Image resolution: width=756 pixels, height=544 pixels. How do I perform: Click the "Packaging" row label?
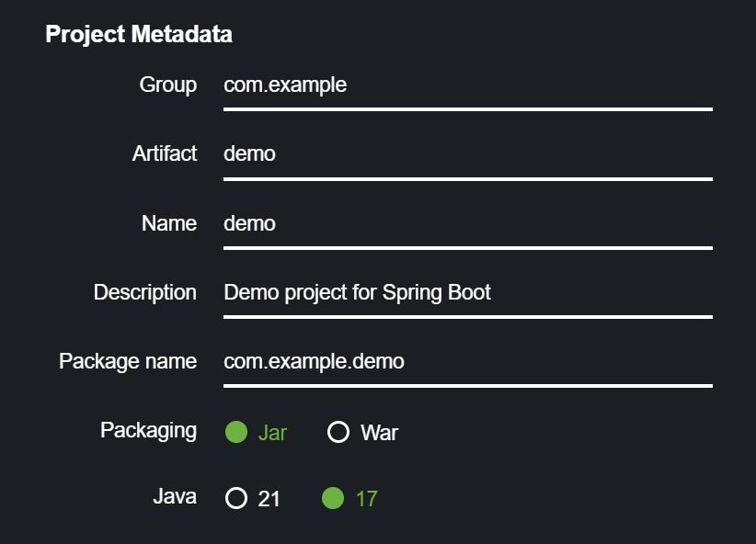point(149,430)
